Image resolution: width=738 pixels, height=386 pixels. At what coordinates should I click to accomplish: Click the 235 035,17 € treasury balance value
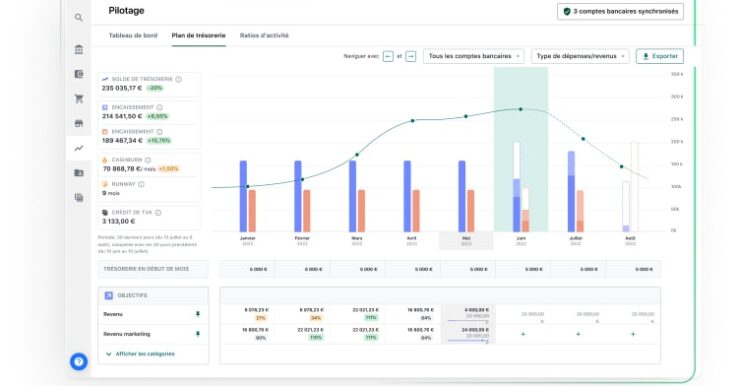pyautogui.click(x=122, y=88)
